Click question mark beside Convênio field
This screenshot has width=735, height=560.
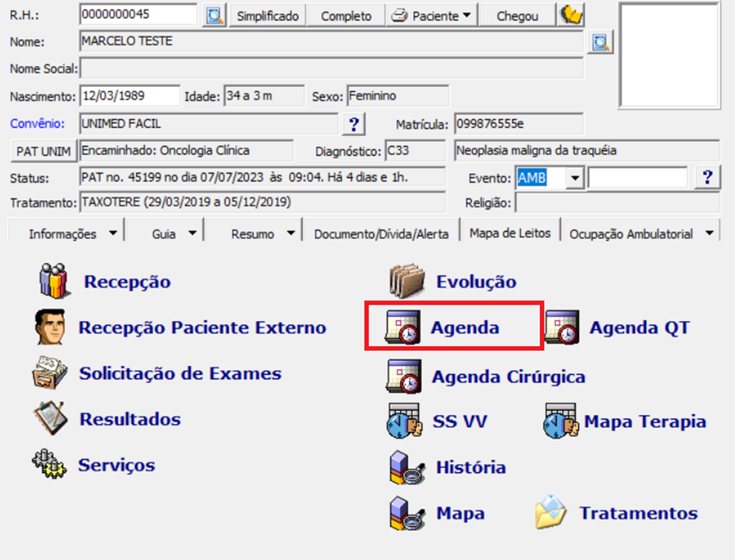point(354,124)
